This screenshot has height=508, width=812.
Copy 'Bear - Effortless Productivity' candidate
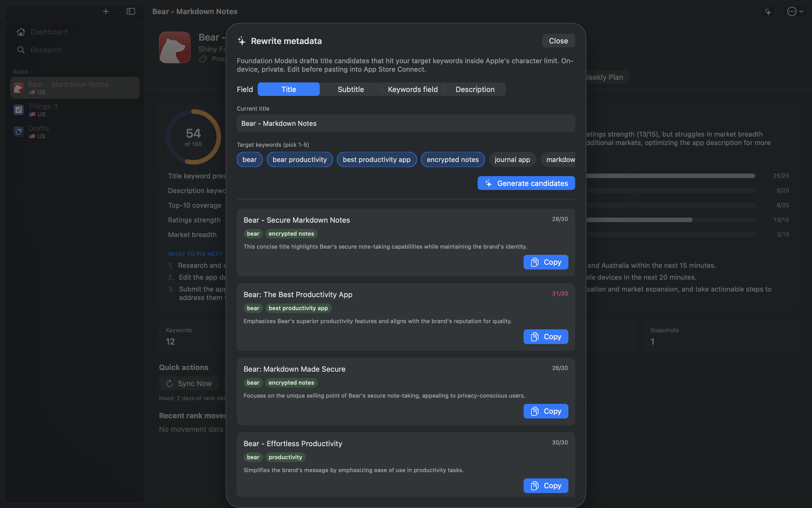click(546, 485)
